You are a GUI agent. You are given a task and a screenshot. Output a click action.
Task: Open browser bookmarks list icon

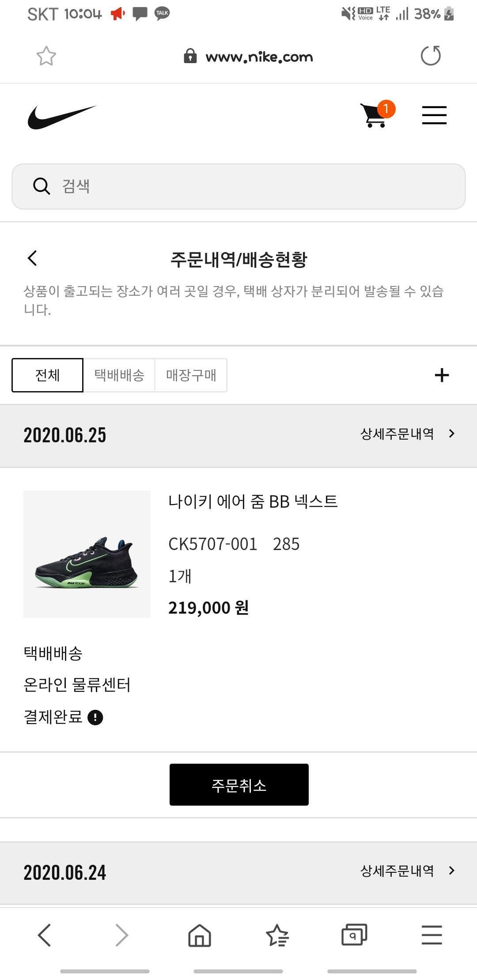click(x=277, y=935)
